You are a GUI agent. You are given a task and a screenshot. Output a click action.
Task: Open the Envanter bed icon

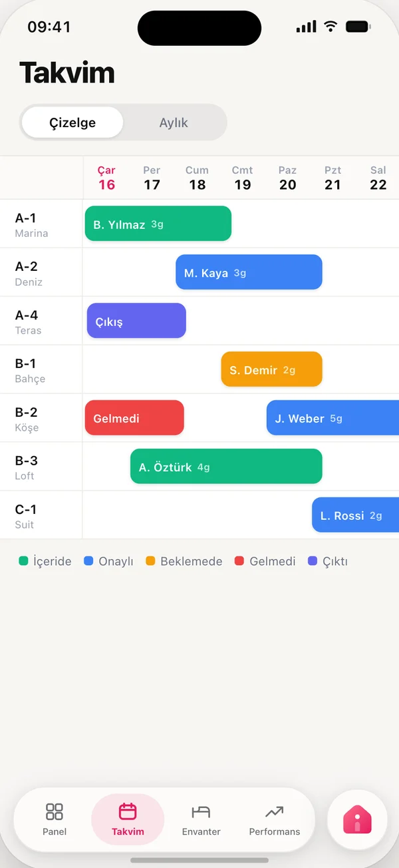[201, 811]
